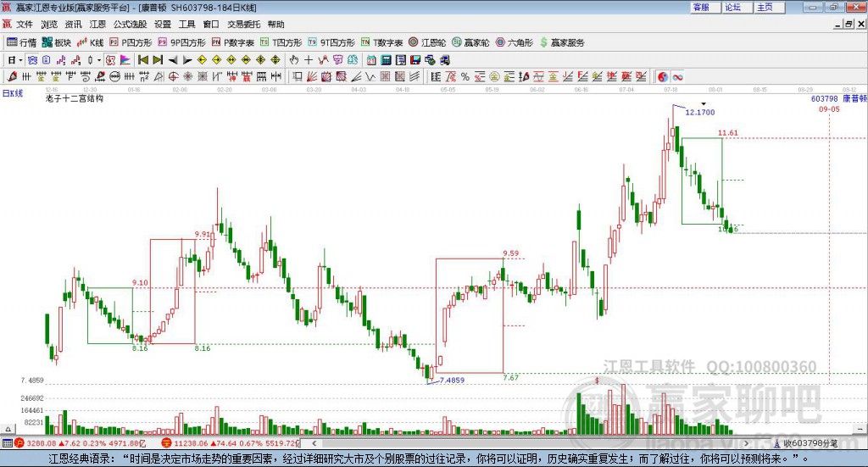Open the 江恩 menu
The image size is (868, 467).
(97, 25)
